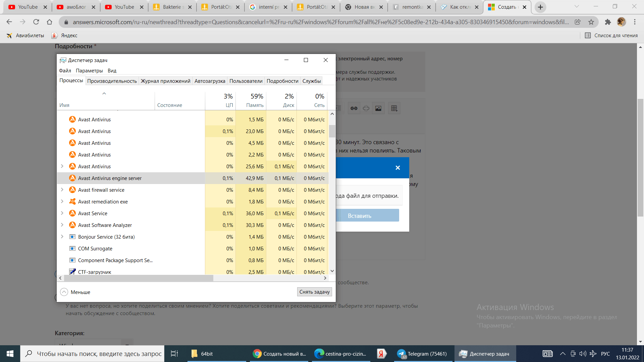Bookmark this page with the star icon
The image size is (644, 362).
click(591, 22)
